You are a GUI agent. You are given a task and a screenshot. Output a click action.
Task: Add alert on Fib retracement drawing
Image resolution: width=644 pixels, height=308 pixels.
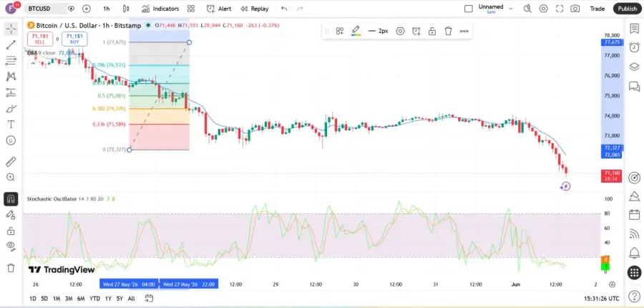click(416, 31)
